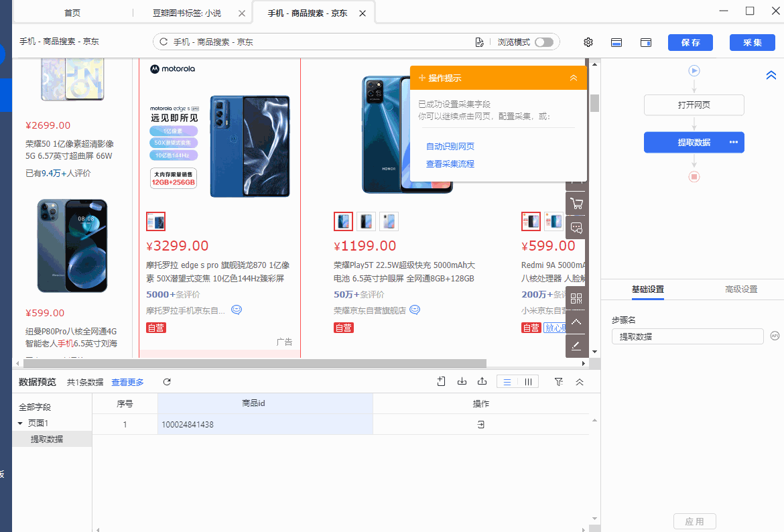
Task: Click the 查看采集流程 link
Action: (450, 164)
